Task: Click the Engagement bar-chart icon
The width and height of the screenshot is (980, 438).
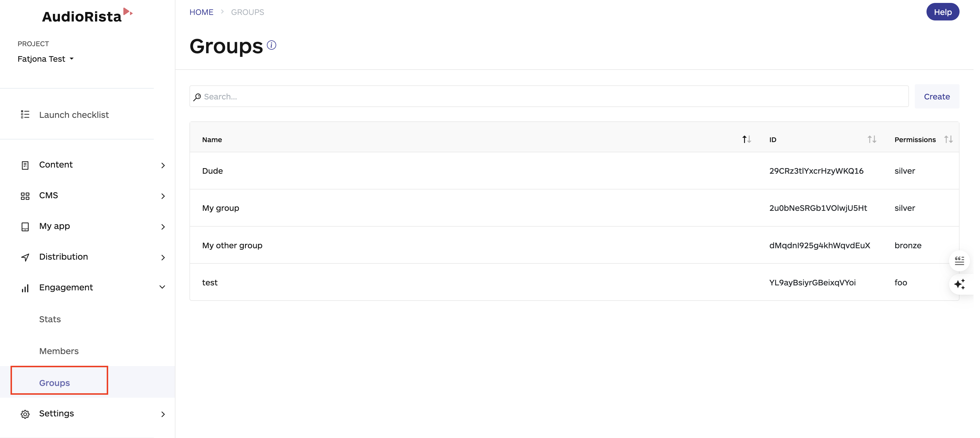Action: coord(25,288)
